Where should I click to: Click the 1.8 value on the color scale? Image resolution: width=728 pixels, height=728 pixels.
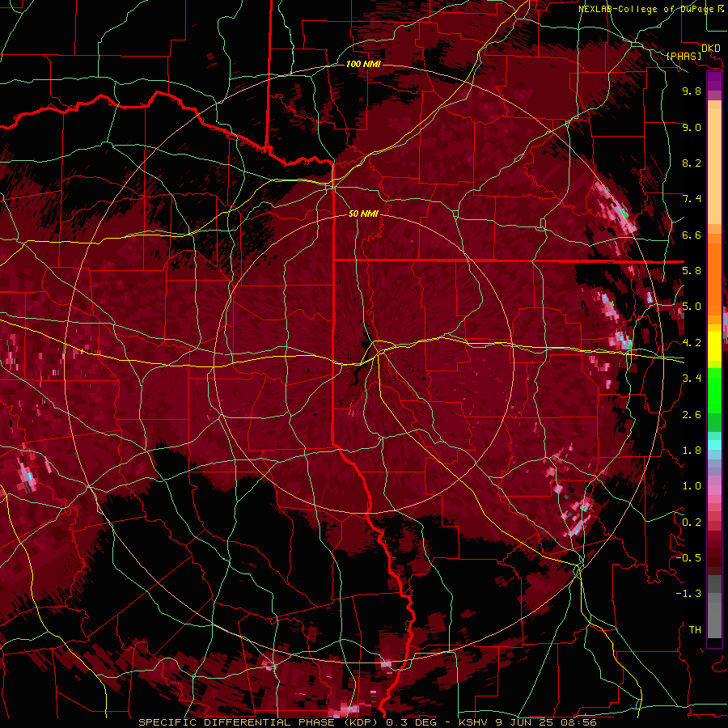(692, 451)
